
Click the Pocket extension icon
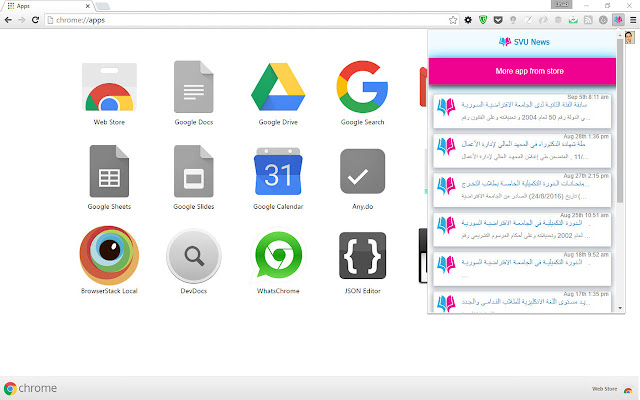point(498,20)
